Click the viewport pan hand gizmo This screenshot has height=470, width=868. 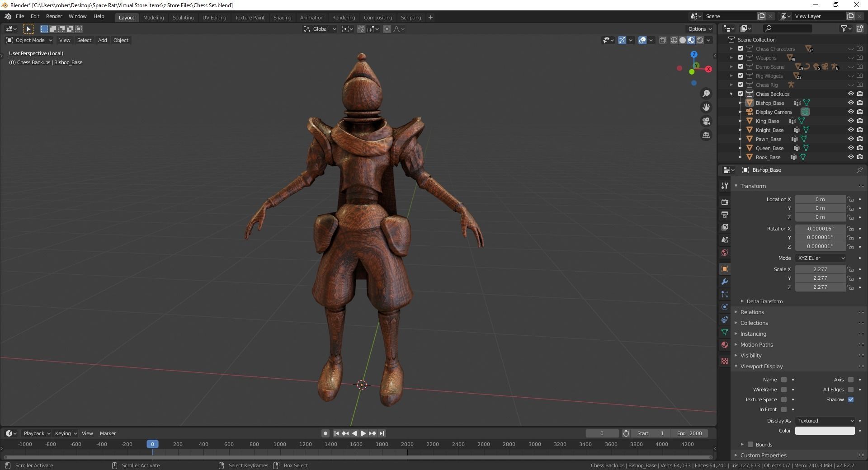pyautogui.click(x=706, y=107)
